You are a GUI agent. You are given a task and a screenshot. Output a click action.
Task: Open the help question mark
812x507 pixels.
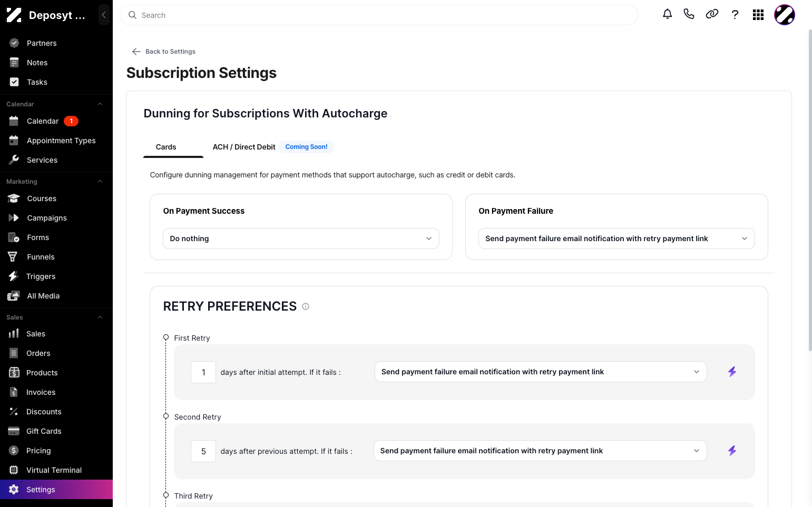pos(735,15)
